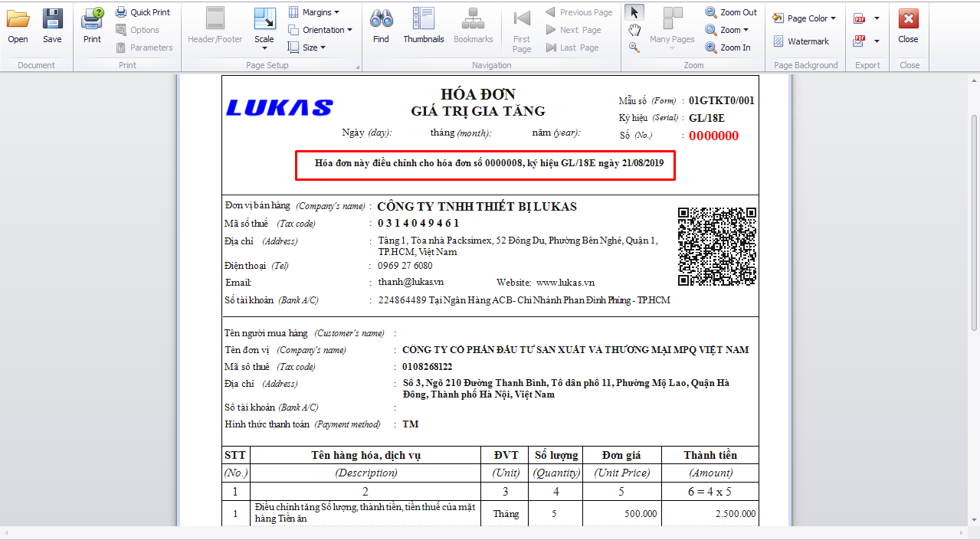Click the vertical scrollbar thumb
The width and height of the screenshot is (980, 540).
point(974,222)
